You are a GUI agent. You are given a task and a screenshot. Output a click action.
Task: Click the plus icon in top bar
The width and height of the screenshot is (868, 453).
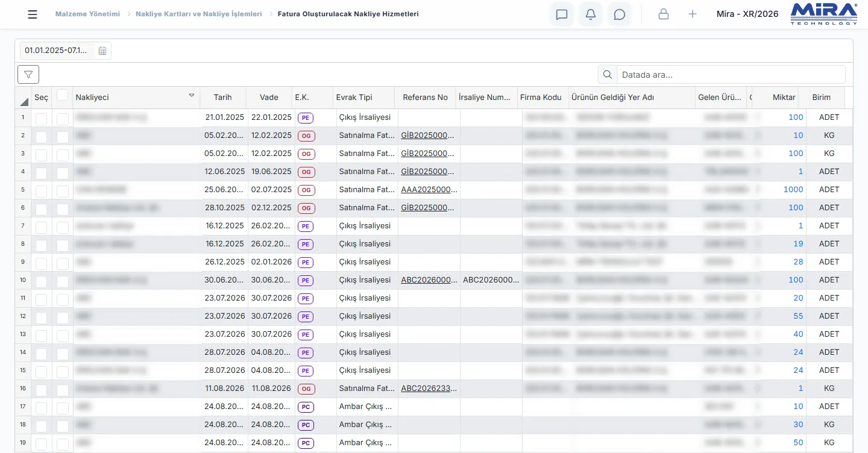pyautogui.click(x=693, y=14)
